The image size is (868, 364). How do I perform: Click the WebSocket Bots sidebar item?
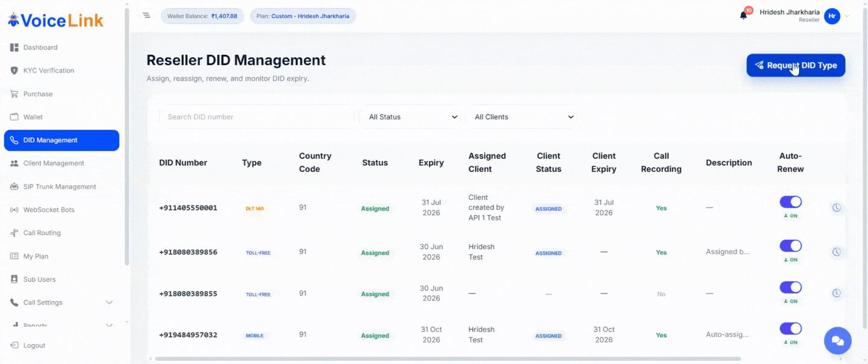click(61, 210)
